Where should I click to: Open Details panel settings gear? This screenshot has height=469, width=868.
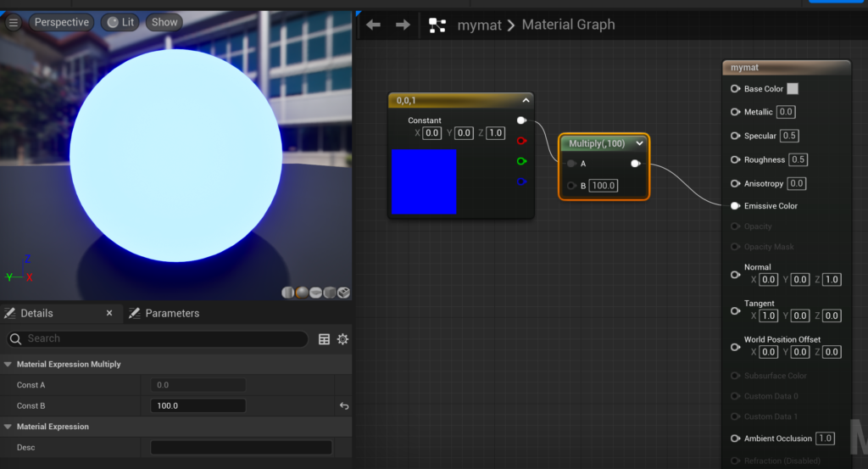click(x=342, y=339)
